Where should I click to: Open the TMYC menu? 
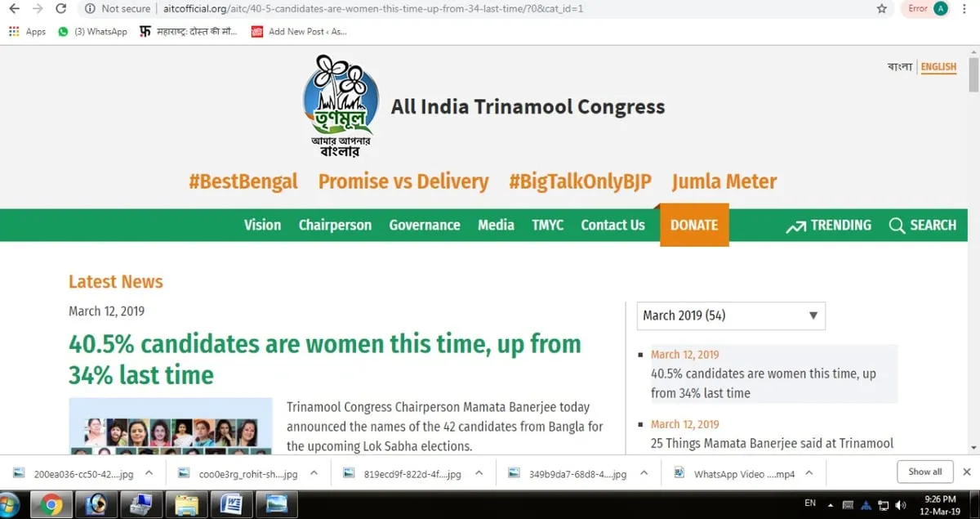[547, 225]
